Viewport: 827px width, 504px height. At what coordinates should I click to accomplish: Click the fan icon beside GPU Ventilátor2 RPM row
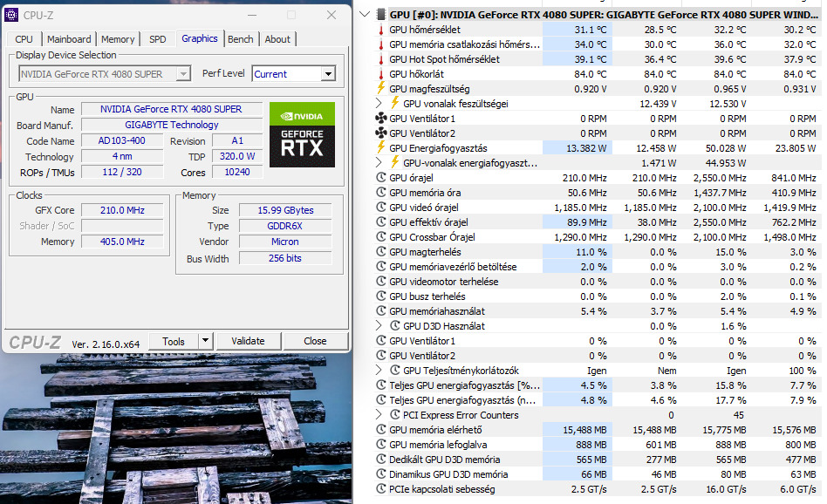(x=381, y=133)
